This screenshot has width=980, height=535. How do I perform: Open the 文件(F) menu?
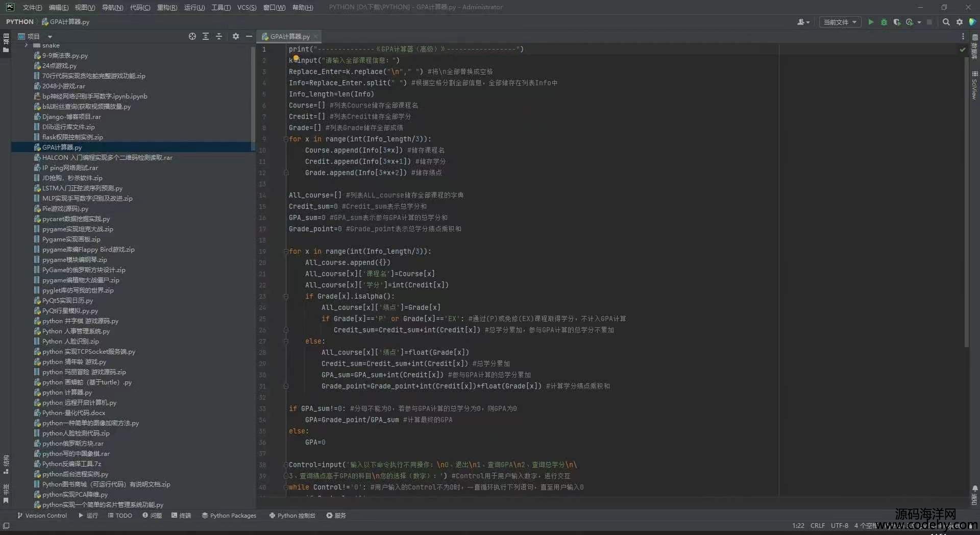point(32,7)
